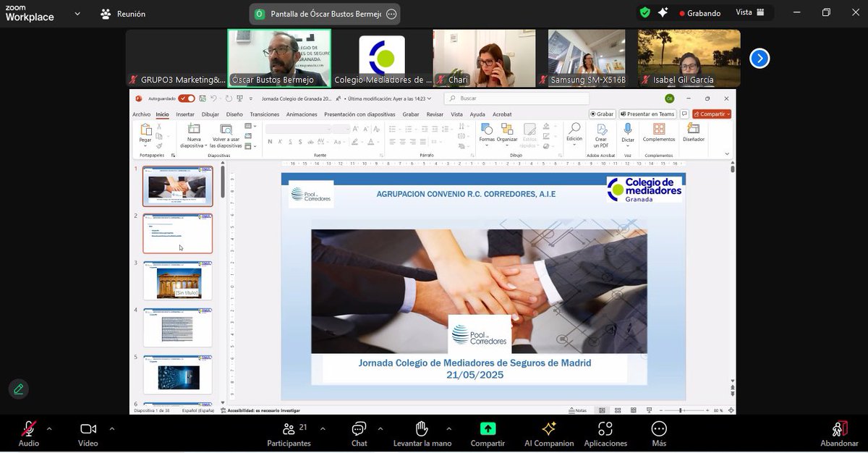Screen dimensions: 868x453
Task: Click the green encryption shield icon
Action: [x=644, y=12]
